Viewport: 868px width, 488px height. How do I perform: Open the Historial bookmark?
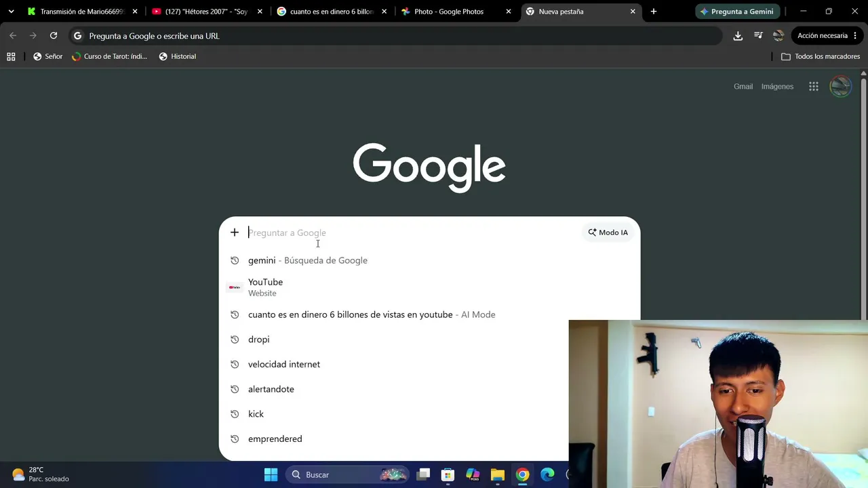[x=177, y=56]
